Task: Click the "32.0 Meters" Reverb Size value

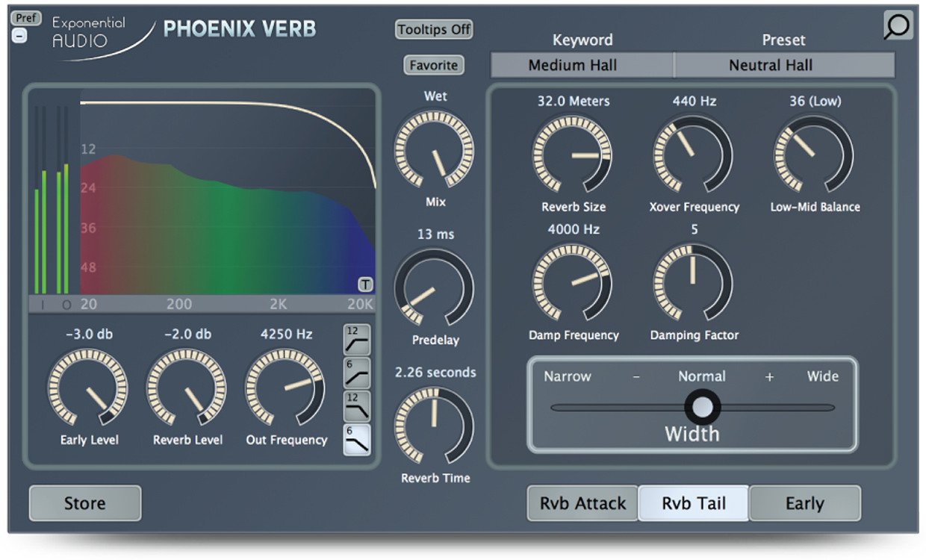Action: pyautogui.click(x=574, y=101)
